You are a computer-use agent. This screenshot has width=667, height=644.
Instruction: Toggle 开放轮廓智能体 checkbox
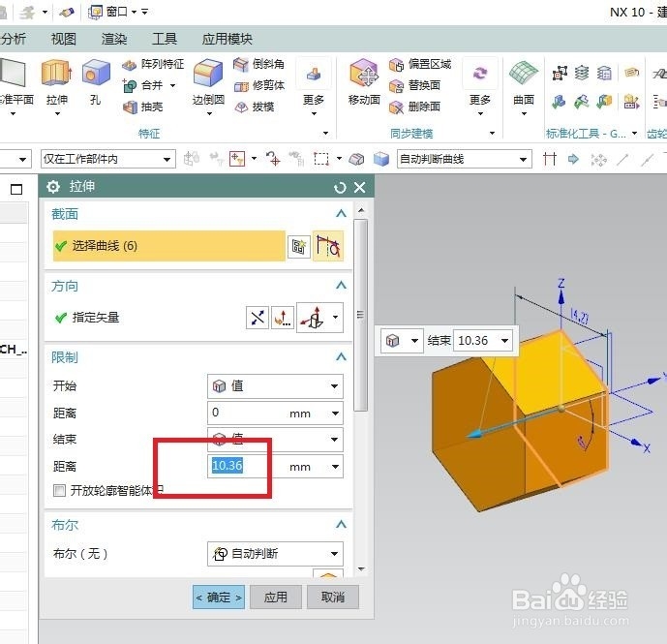click(59, 490)
